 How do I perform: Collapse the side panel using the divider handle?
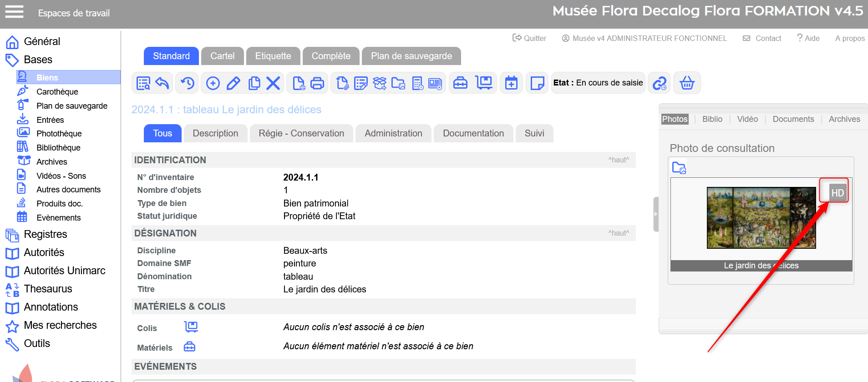[656, 214]
